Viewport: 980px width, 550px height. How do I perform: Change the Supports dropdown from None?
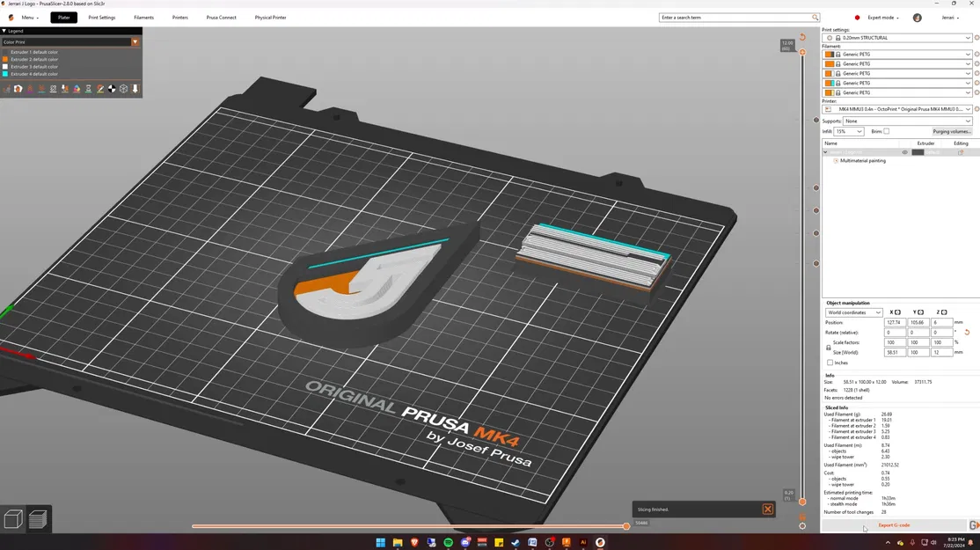point(897,121)
